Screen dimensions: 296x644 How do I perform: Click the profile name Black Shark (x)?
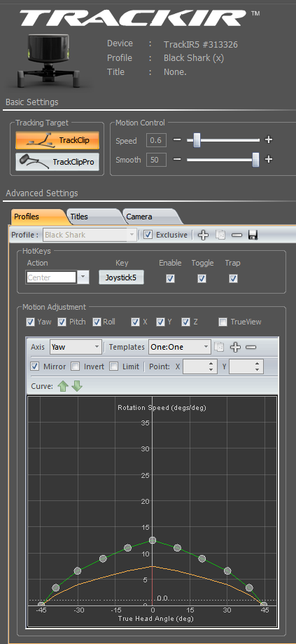(x=194, y=58)
